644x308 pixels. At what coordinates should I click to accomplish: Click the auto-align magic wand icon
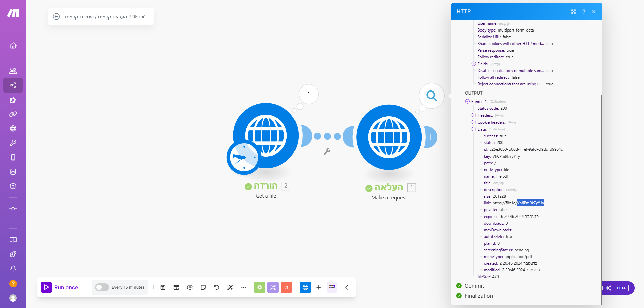coord(230,287)
